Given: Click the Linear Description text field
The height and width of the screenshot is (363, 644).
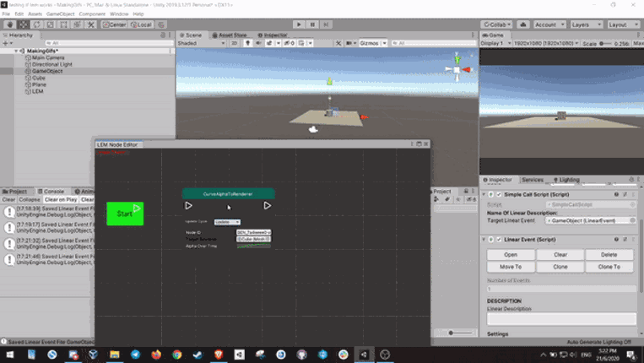Looking at the screenshot, I should tap(561, 319).
